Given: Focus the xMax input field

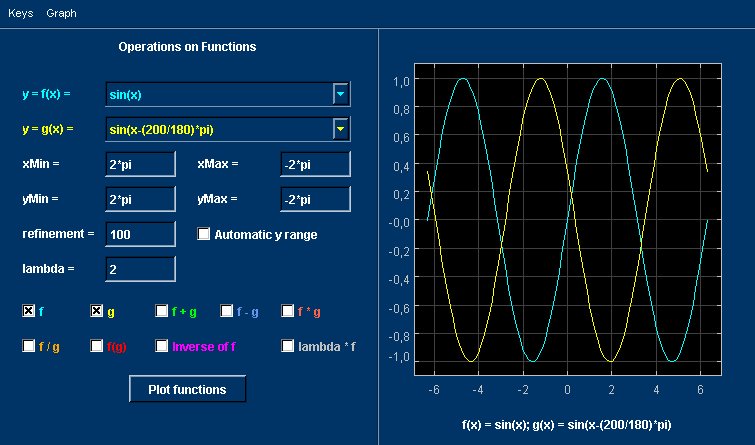Looking at the screenshot, I should [315, 164].
